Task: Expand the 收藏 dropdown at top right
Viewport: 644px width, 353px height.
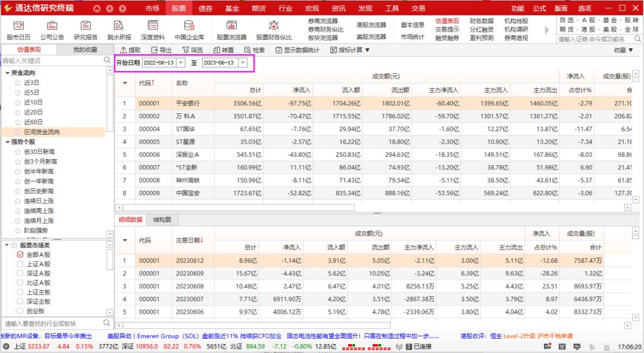Action: click(620, 50)
